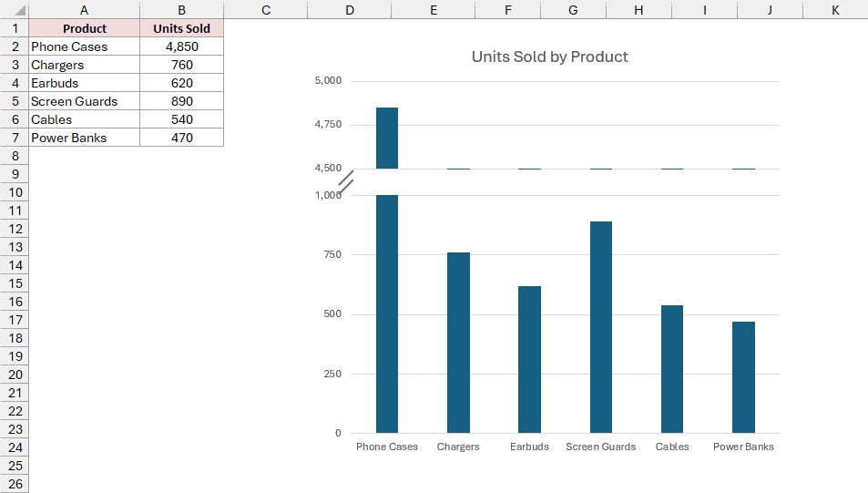This screenshot has width=868, height=493.
Task: Click the 'Product' header cell
Action: tap(84, 28)
